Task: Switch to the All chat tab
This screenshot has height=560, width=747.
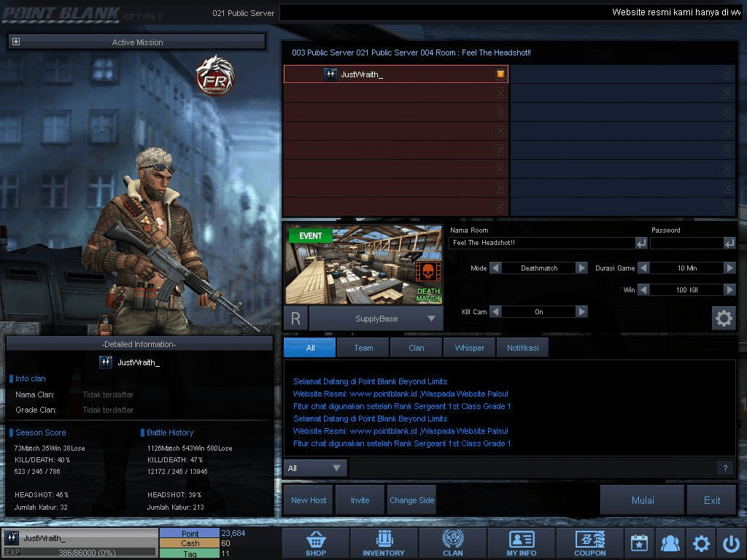Action: (x=310, y=348)
